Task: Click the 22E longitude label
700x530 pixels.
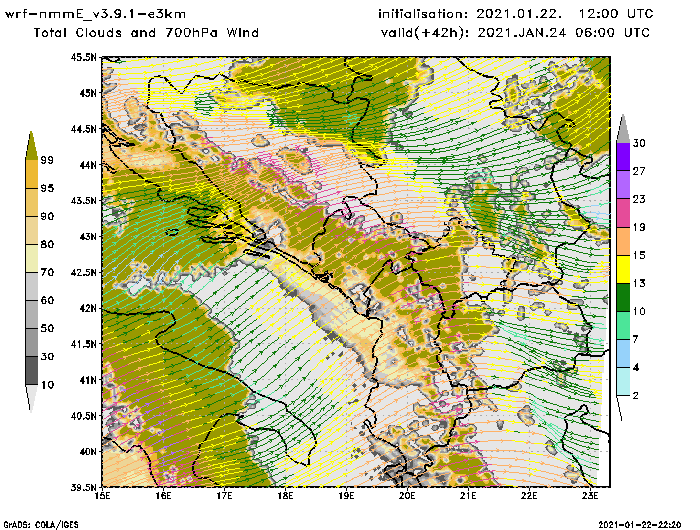Action: coord(529,496)
